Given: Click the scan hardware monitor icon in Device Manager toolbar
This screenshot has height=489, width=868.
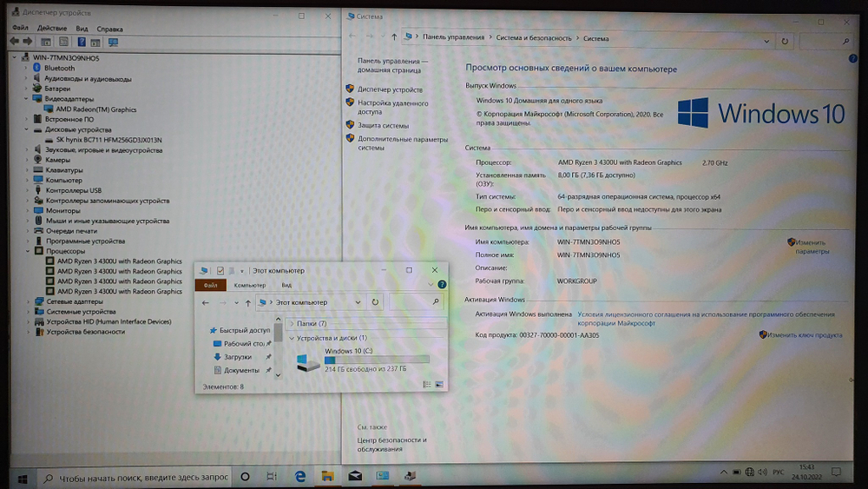Looking at the screenshot, I should click(114, 42).
